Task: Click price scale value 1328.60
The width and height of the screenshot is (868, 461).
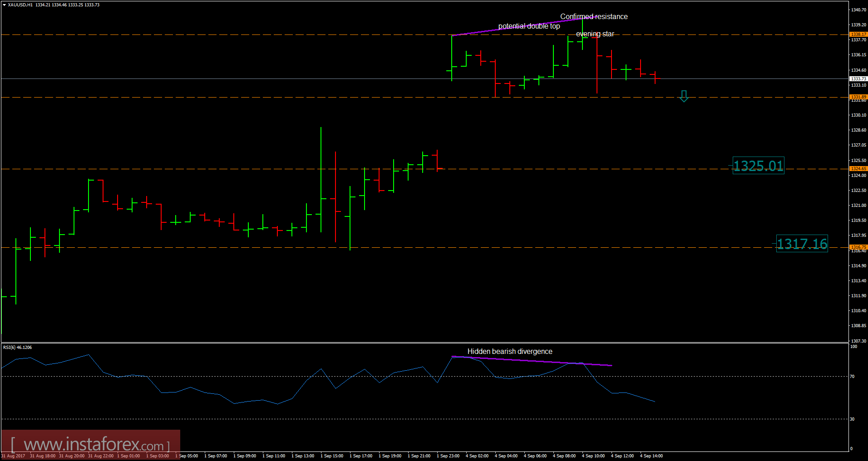Action: click(x=858, y=130)
